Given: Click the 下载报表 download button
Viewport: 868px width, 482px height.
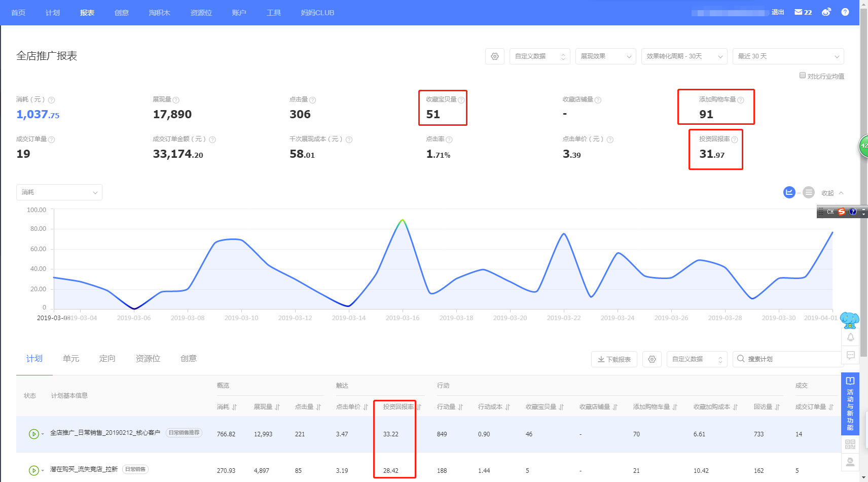Looking at the screenshot, I should [x=614, y=359].
